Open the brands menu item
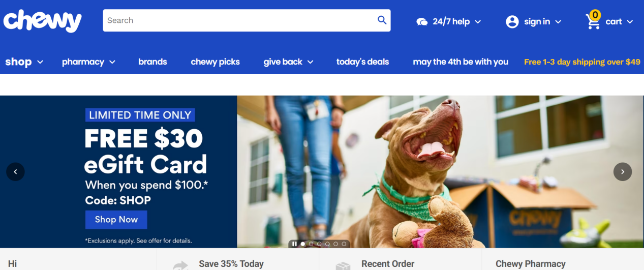Screen dimensions: 644x270 152,62
